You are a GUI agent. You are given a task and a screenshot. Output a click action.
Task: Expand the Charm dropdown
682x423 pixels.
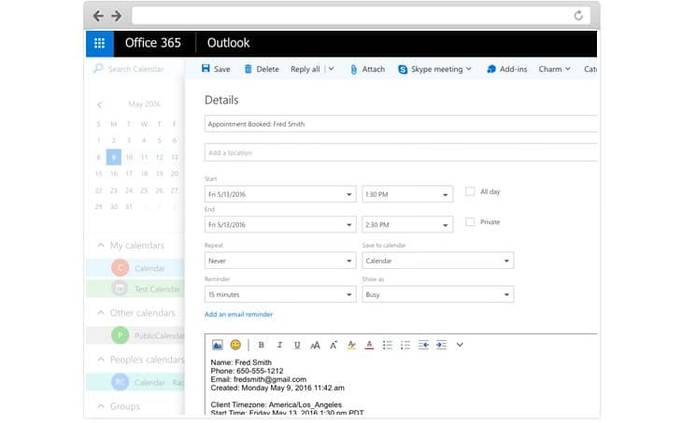(x=555, y=69)
